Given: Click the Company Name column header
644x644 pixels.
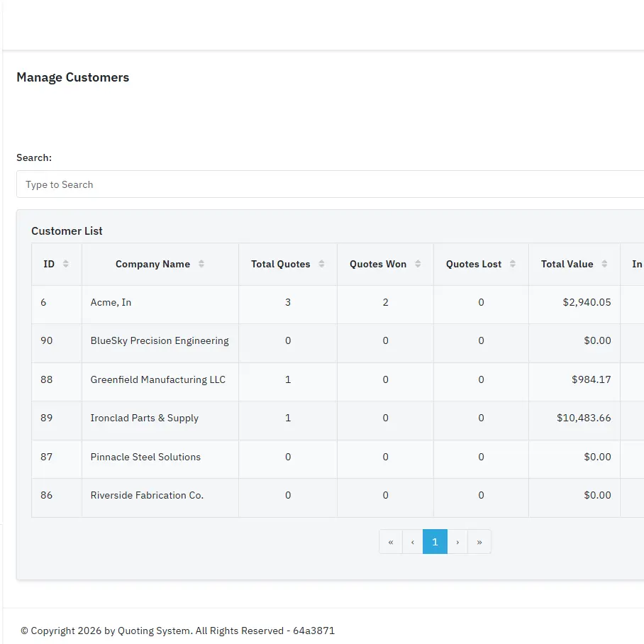Looking at the screenshot, I should (152, 264).
